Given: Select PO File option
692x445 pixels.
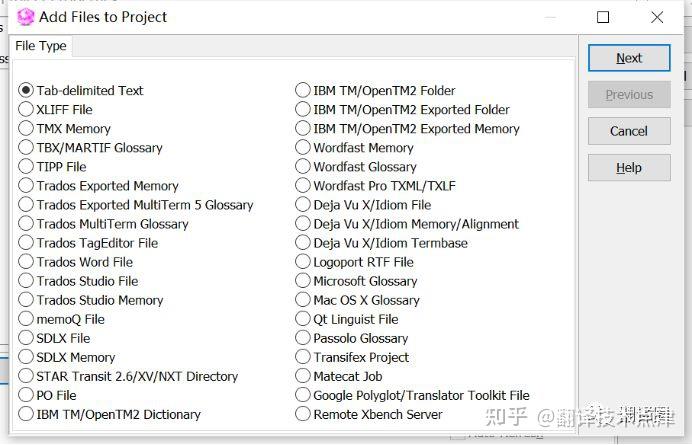Looking at the screenshot, I should 26,395.
